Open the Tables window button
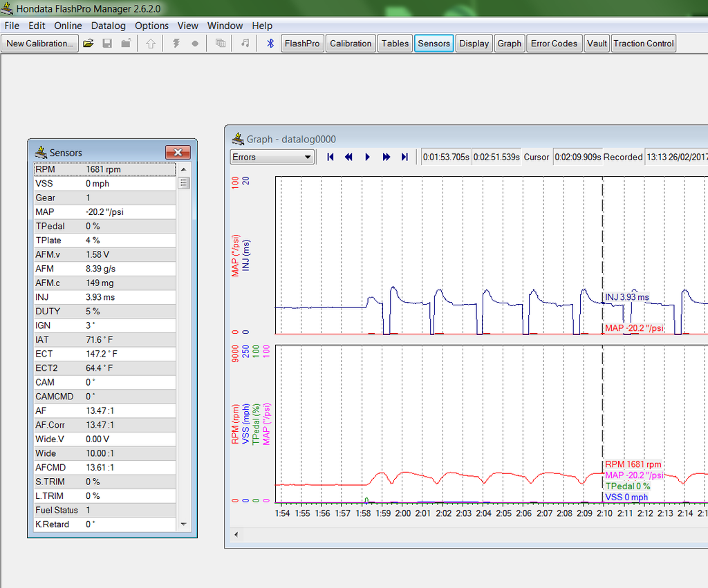Screen dimensions: 708x588 tap(395, 44)
